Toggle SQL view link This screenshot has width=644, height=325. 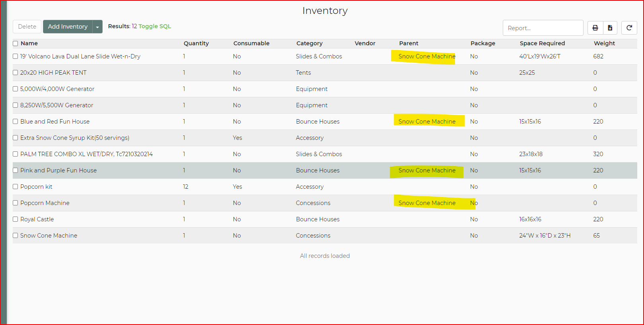pyautogui.click(x=154, y=26)
